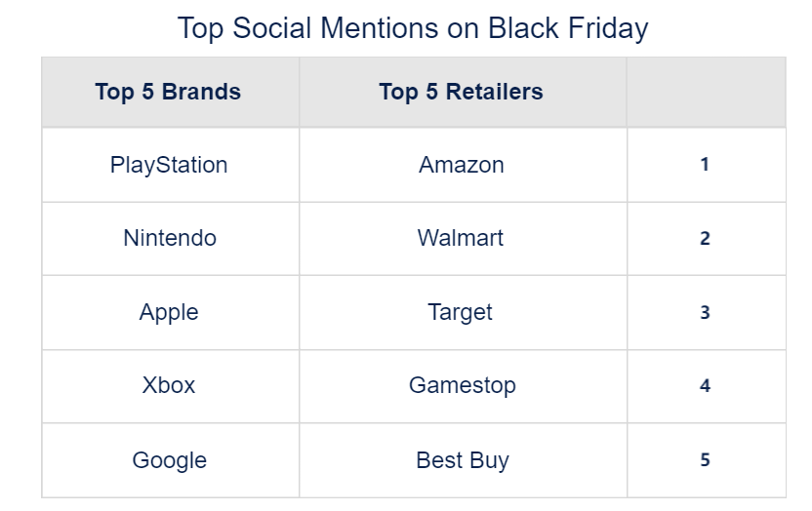
Task: Click the Amazon retailer cell
Action: click(x=462, y=165)
